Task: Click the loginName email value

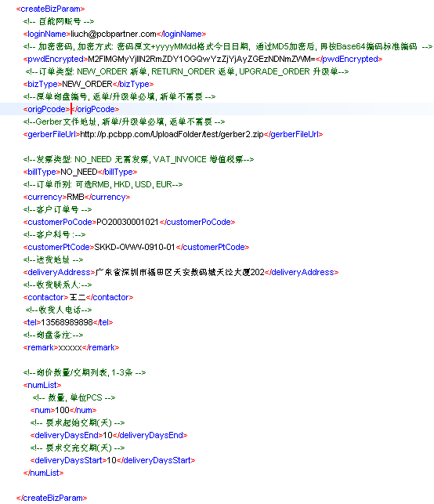Action: (x=114, y=34)
